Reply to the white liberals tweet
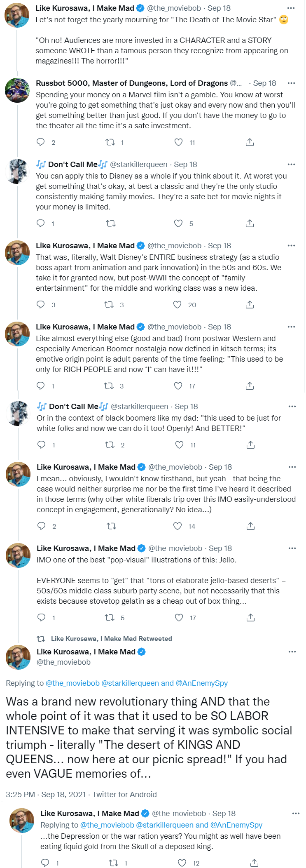Image resolution: width=306 pixels, height=868 pixels. click(x=42, y=526)
